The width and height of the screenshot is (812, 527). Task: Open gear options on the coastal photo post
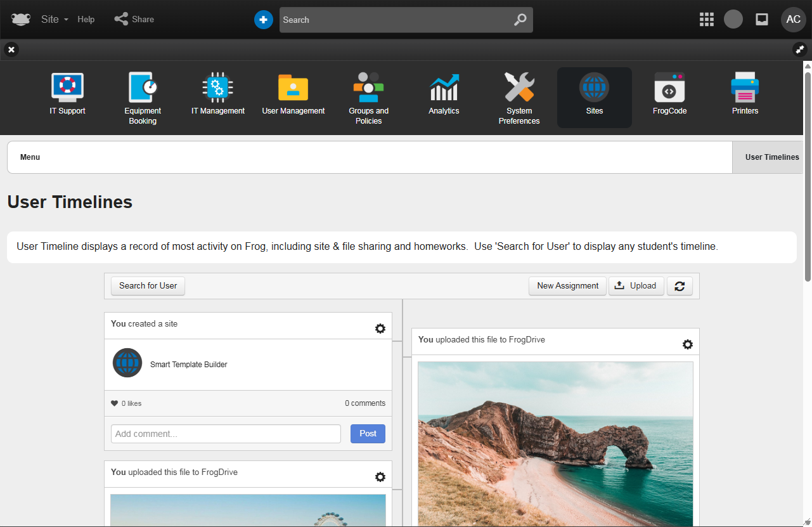point(688,344)
